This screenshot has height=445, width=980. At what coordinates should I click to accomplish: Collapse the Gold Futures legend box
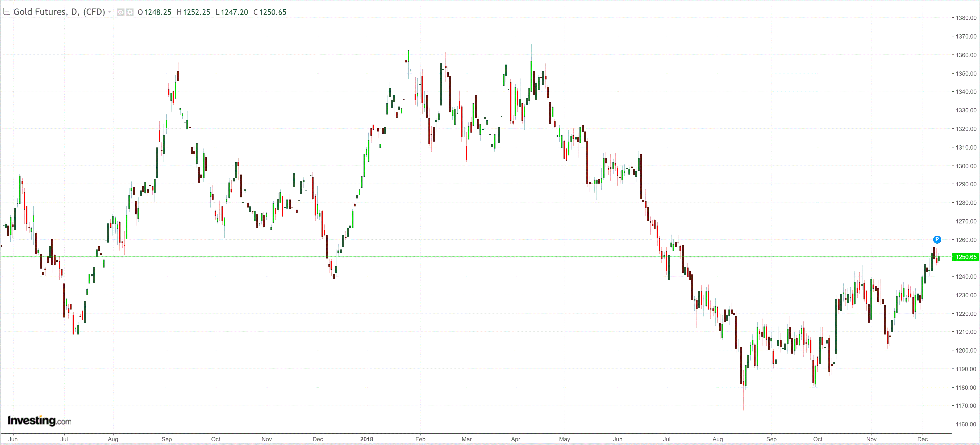pos(6,11)
